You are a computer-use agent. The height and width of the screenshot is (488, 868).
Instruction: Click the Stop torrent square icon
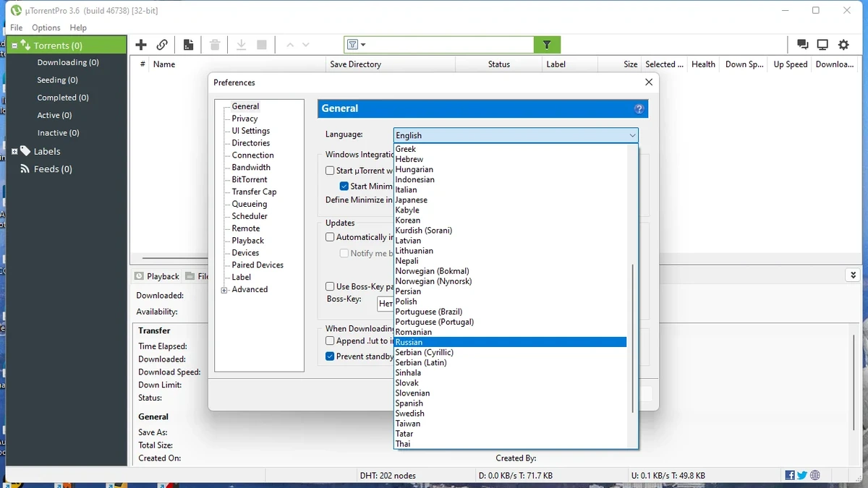(262, 45)
